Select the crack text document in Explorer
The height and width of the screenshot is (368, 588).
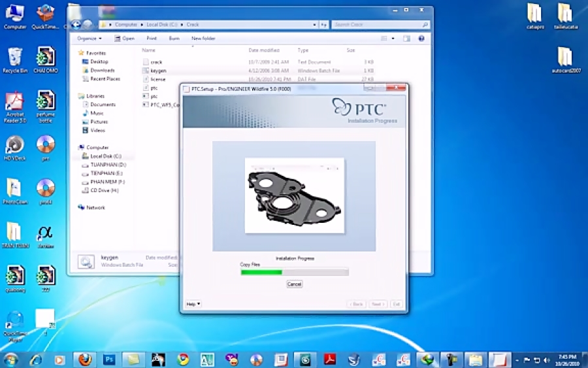pyautogui.click(x=156, y=62)
